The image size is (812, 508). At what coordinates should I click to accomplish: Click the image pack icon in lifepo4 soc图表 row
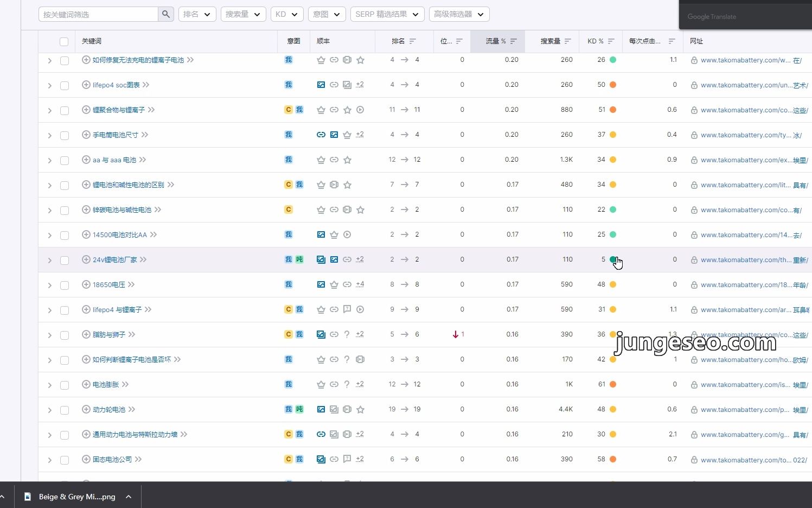pos(321,85)
